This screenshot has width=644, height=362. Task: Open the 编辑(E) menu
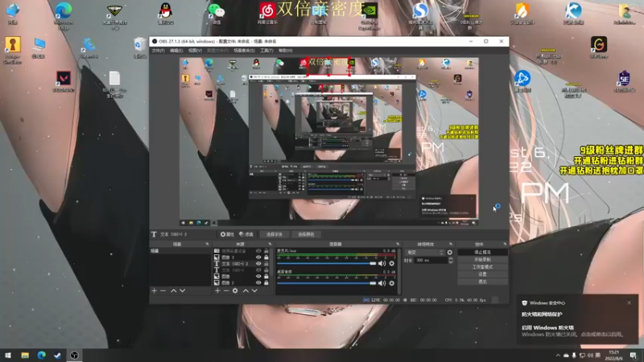[176, 51]
